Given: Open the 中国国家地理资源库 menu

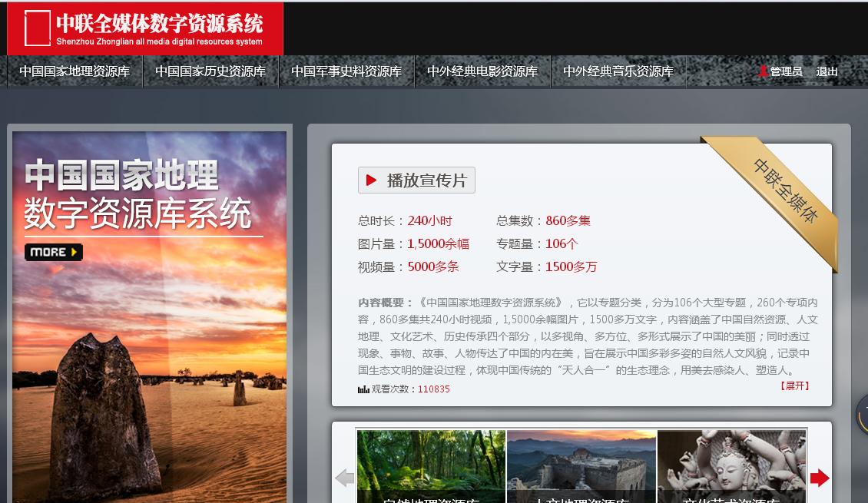Looking at the screenshot, I should point(75,71).
